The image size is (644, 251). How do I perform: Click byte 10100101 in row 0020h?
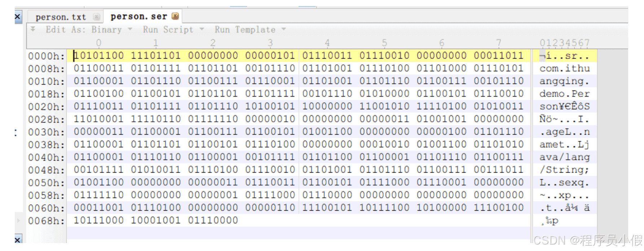pyautogui.click(x=270, y=106)
